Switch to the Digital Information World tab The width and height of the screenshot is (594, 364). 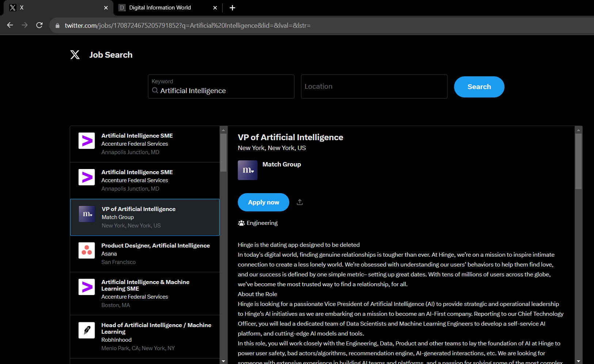click(x=168, y=8)
